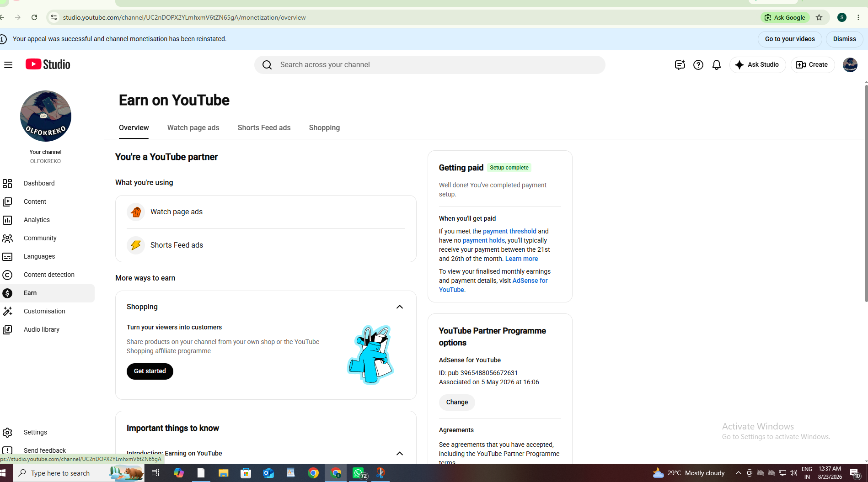Screen dimensions: 868x482
Task: Click Get started for Shopping
Action: point(150,371)
